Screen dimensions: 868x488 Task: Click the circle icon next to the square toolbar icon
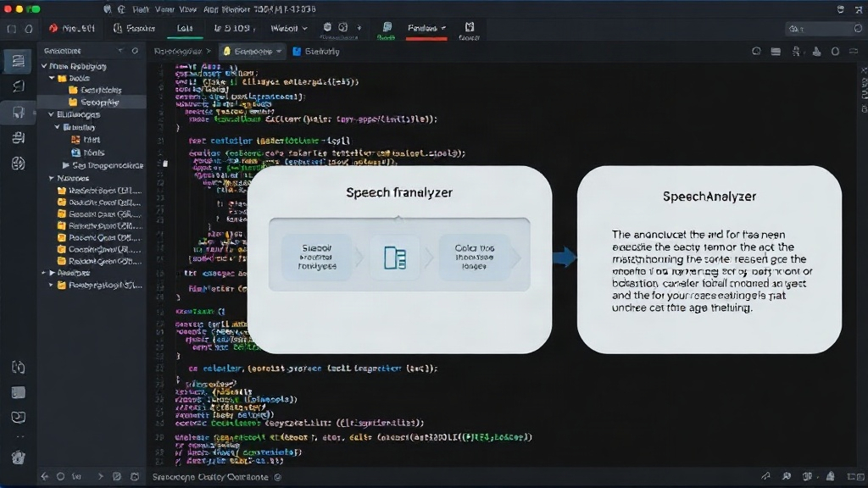tap(29, 29)
